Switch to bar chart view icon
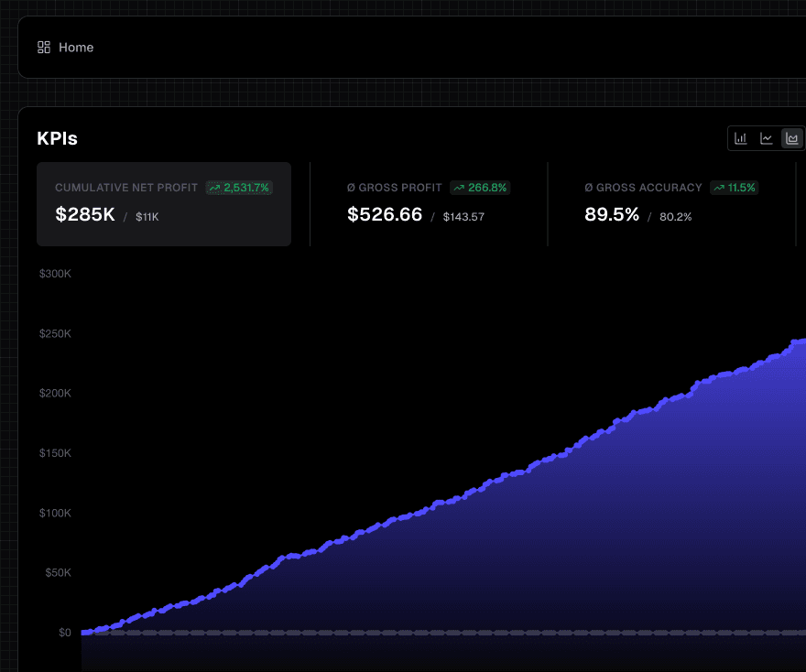806x672 pixels. (741, 138)
